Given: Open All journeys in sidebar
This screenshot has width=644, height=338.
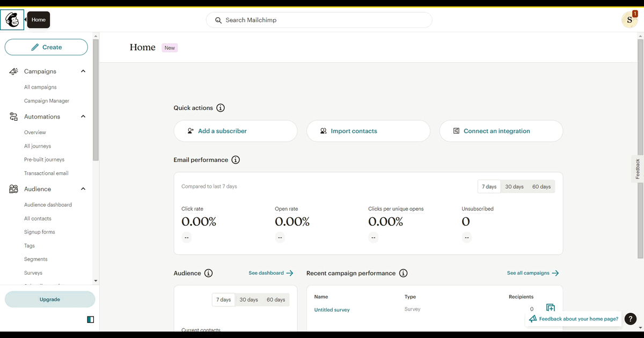Looking at the screenshot, I should point(38,146).
